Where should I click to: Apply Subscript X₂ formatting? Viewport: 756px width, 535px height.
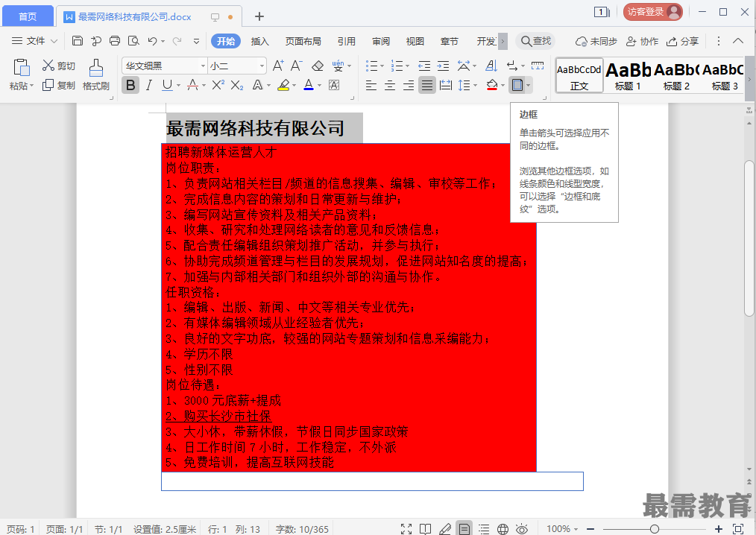coord(237,85)
